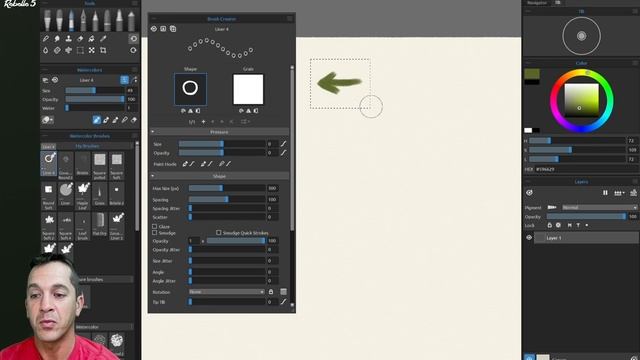Select the eyedropper Pick Color tool

point(103,38)
